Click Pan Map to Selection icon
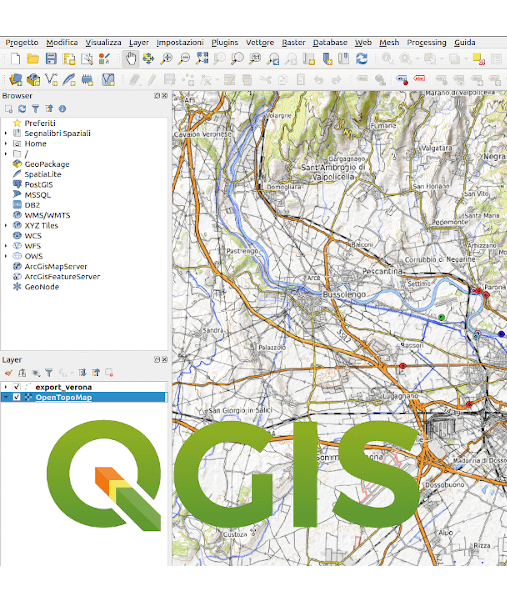This screenshot has height=602, width=507. 148,59
